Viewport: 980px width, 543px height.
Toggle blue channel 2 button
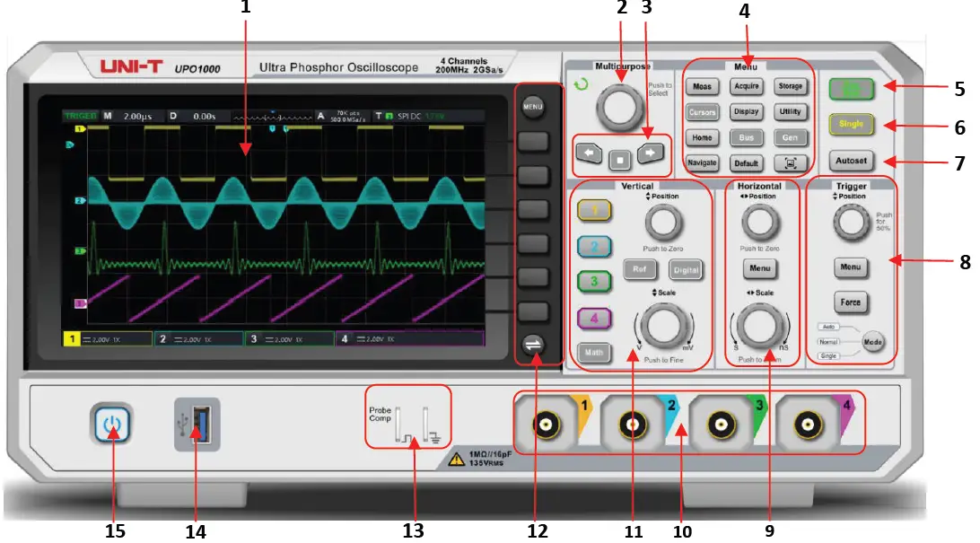coord(593,247)
